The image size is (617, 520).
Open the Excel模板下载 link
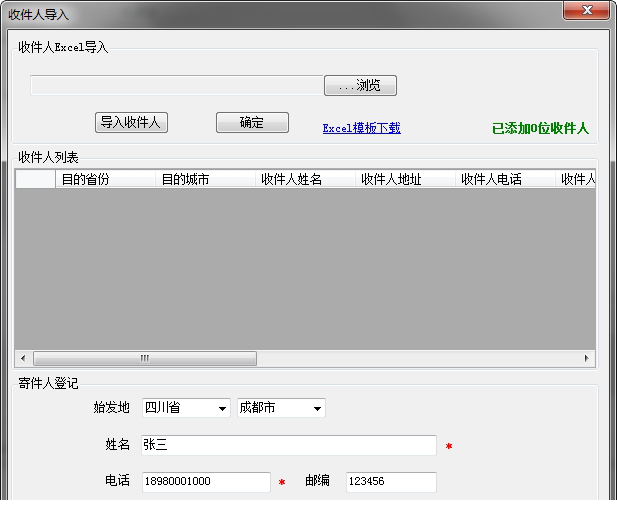click(x=362, y=128)
